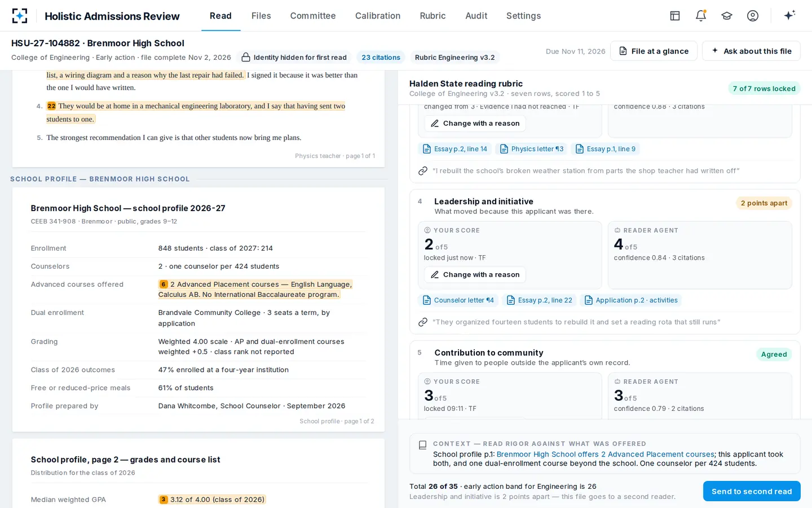Image resolution: width=812 pixels, height=508 pixels.
Task: Click the Rubric Engineering v3.2 chip
Action: coord(454,57)
